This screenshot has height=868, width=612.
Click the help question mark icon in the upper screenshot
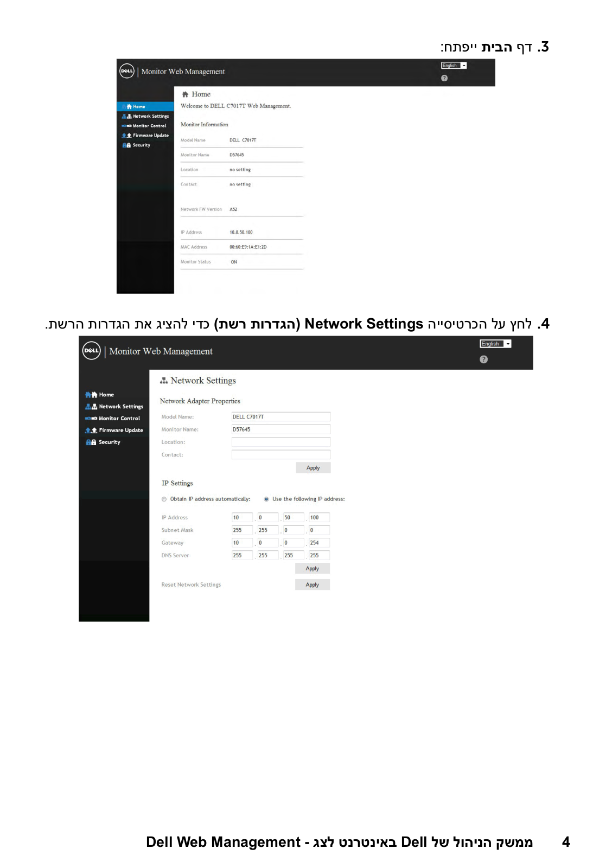coord(444,78)
